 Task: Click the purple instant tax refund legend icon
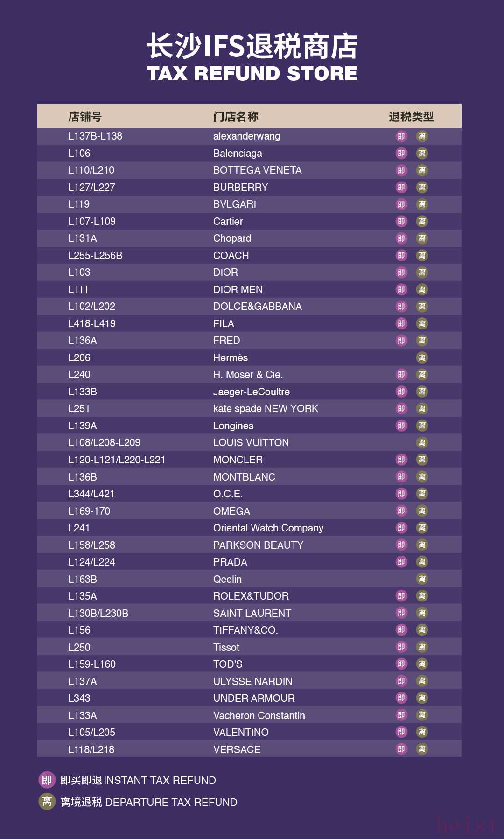coord(47,780)
